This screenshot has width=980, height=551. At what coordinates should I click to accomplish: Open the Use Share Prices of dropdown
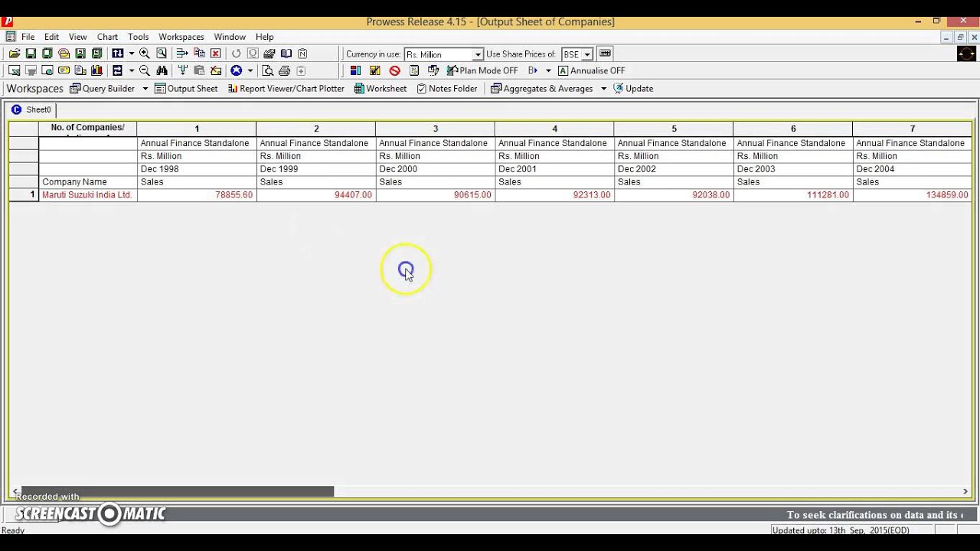[587, 54]
